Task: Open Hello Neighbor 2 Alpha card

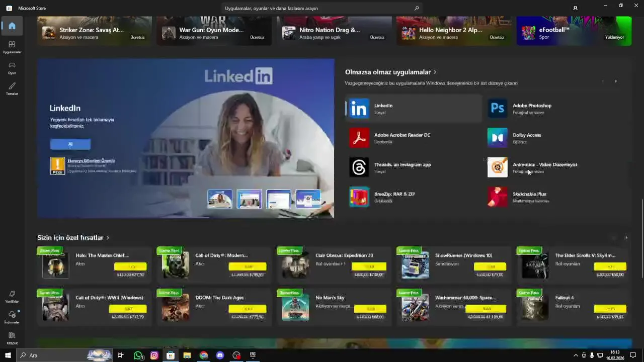Action: click(454, 31)
